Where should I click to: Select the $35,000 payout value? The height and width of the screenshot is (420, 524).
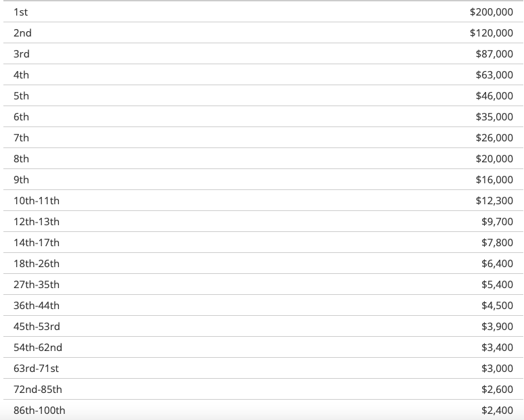(x=494, y=117)
